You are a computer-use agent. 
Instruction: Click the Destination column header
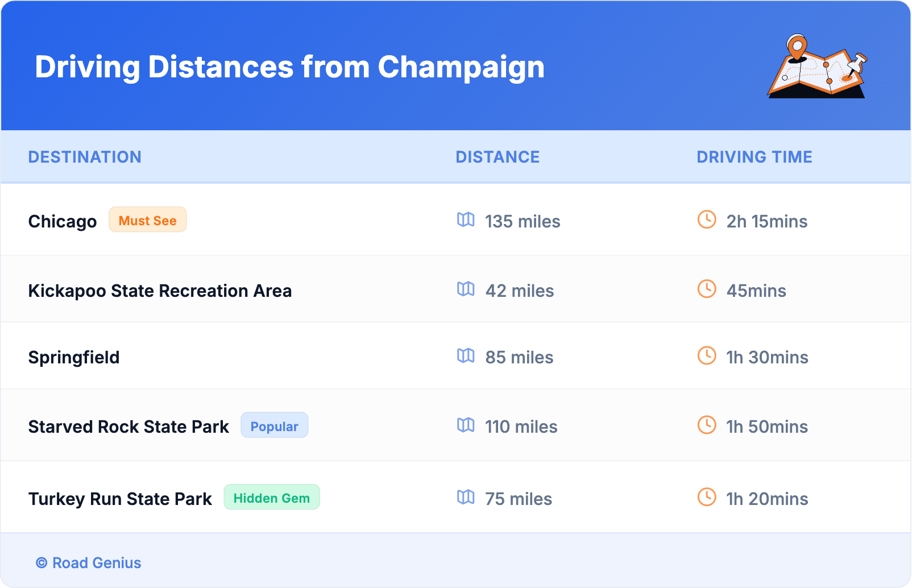(x=85, y=157)
